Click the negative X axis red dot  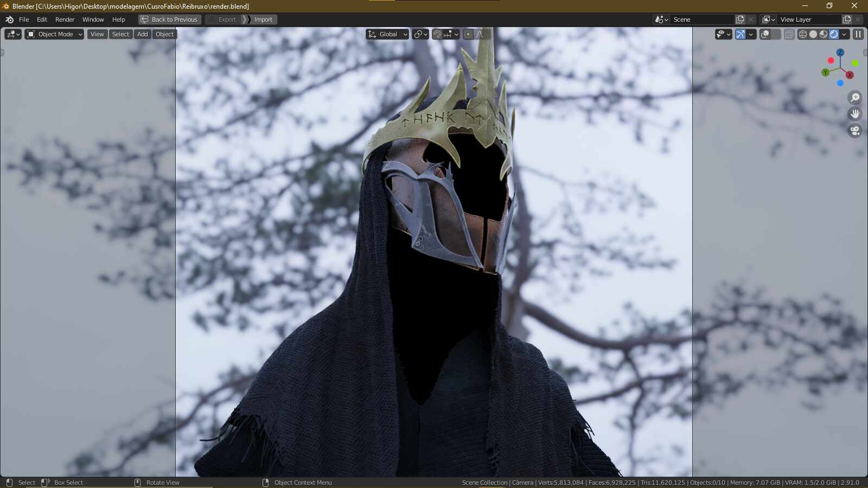pyautogui.click(x=831, y=61)
